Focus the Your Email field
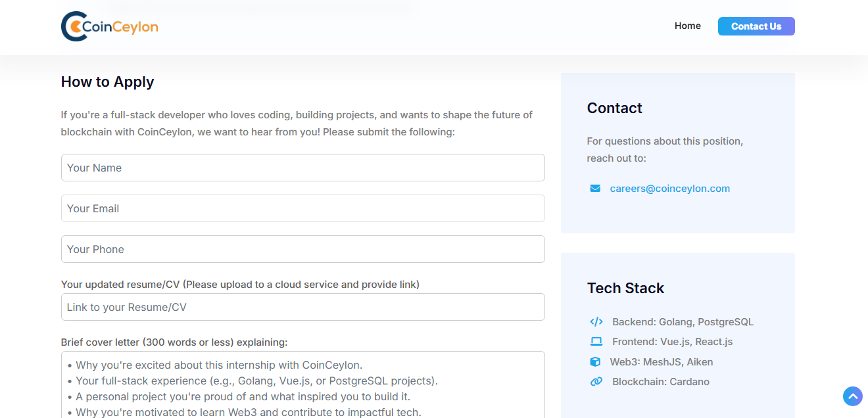 (302, 208)
